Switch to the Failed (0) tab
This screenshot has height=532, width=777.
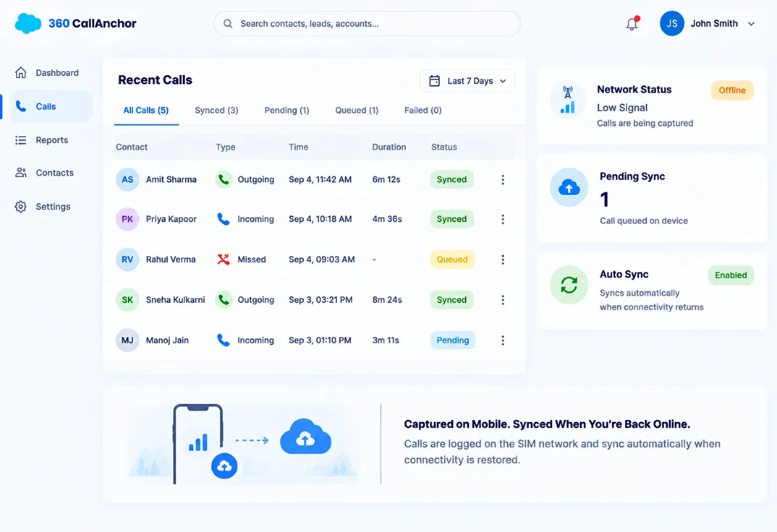423,111
